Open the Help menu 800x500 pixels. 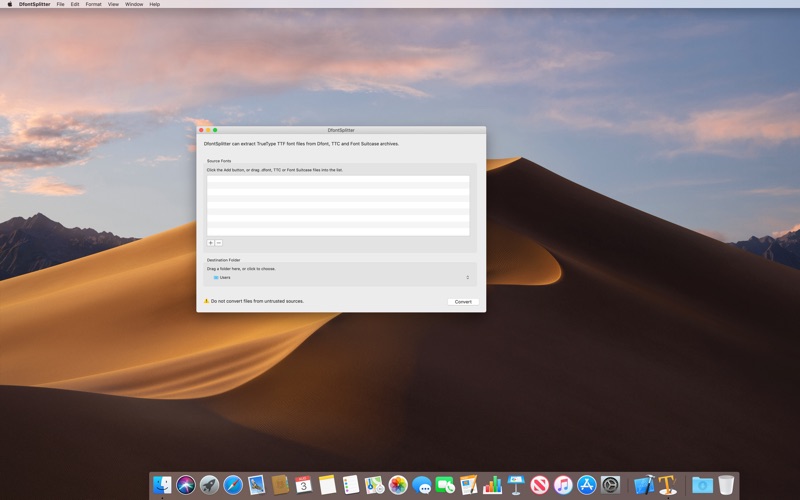(x=155, y=4)
